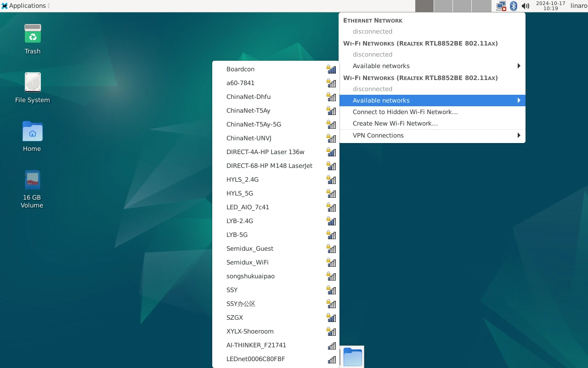Viewport: 588px width, 368px height.
Task: Connect to SSY办公区 network
Action: 276,304
